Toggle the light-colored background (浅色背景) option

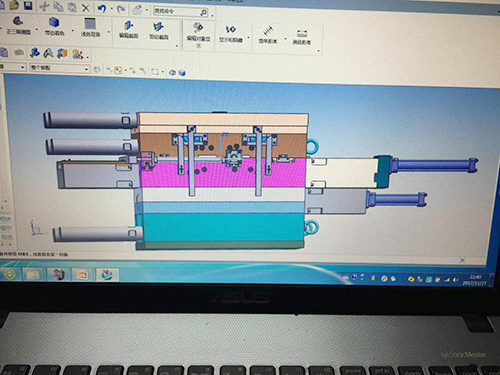90,28
